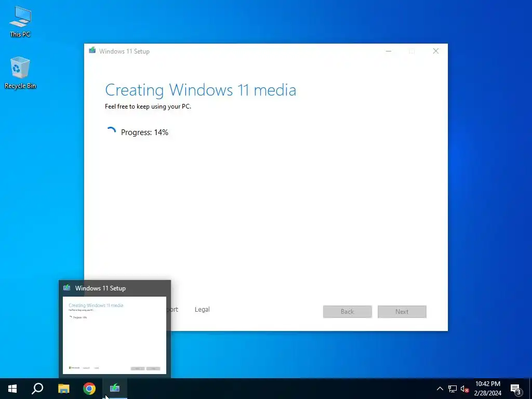Launch Google Chrome from taskbar
532x399 pixels.
point(89,389)
